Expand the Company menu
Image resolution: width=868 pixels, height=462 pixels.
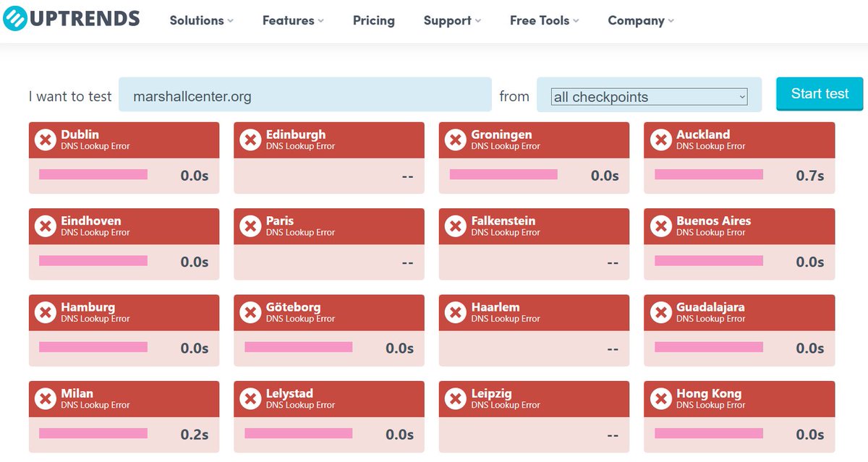coord(641,20)
